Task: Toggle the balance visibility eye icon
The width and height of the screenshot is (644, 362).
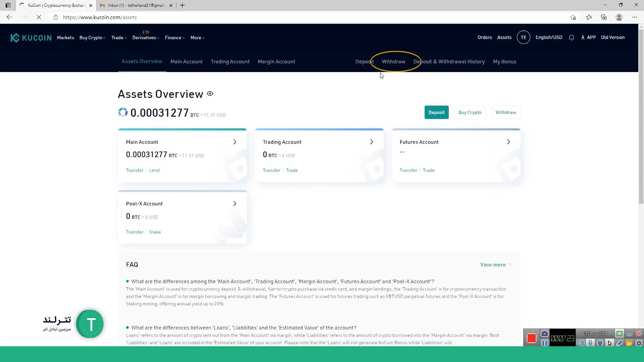Action: (x=210, y=94)
